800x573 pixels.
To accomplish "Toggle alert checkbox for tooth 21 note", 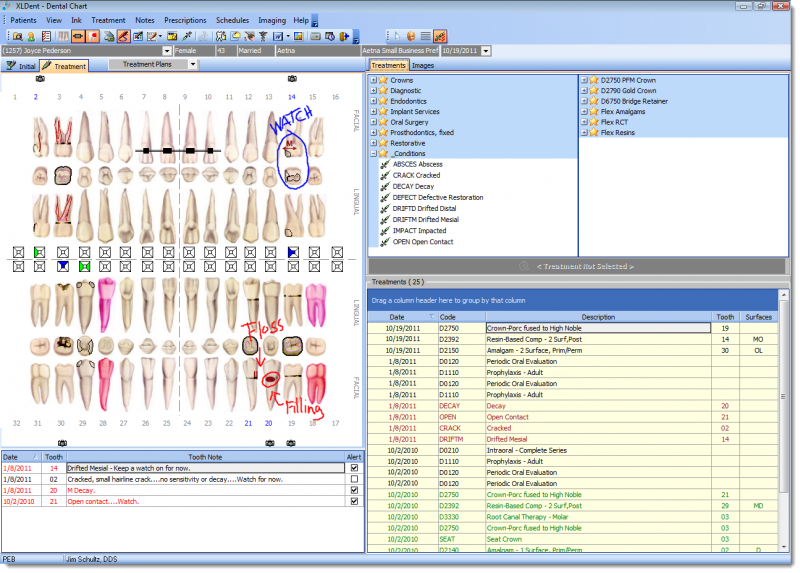I will point(353,501).
